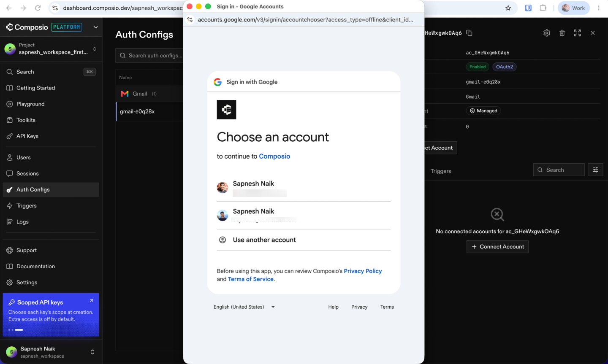Choose Use another account option
Screen dimensions: 608x364
pos(304,240)
